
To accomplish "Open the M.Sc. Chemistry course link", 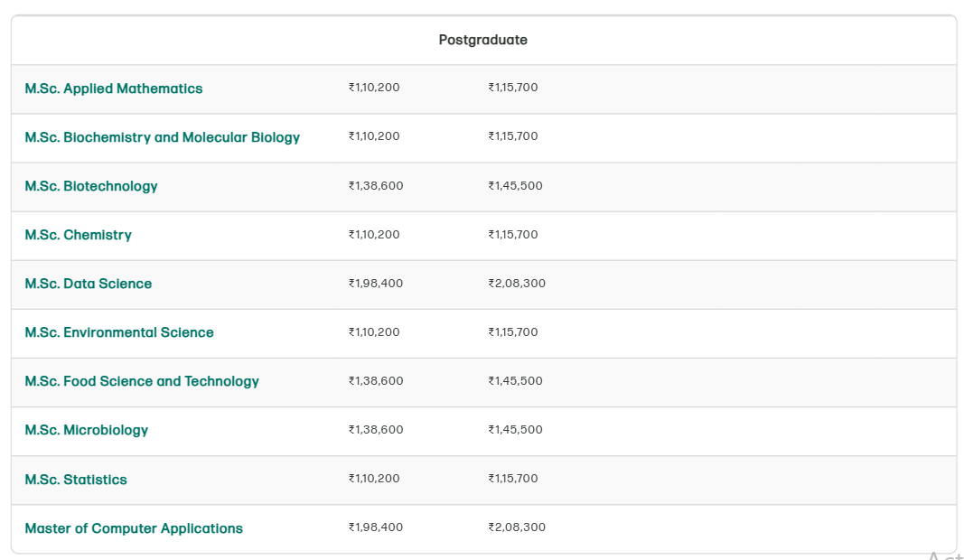I will click(78, 235).
